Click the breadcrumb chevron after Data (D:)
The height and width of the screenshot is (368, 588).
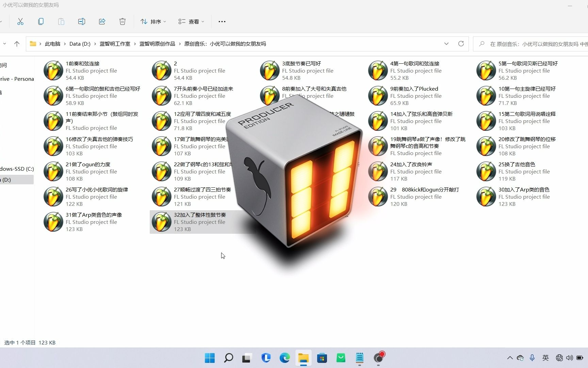coord(95,44)
